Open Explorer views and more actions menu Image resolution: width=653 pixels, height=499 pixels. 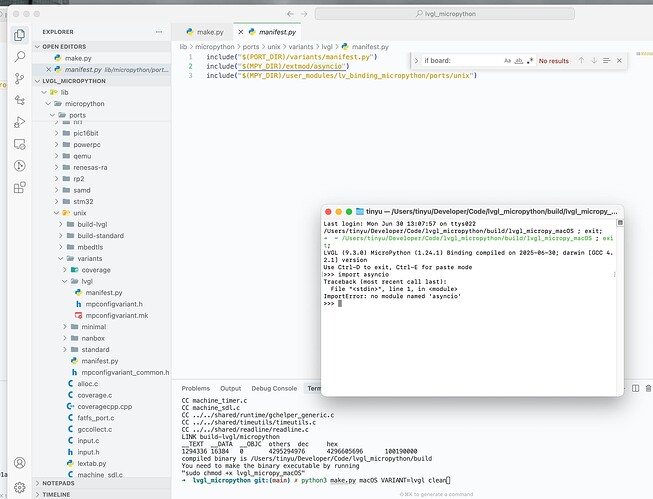click(159, 32)
